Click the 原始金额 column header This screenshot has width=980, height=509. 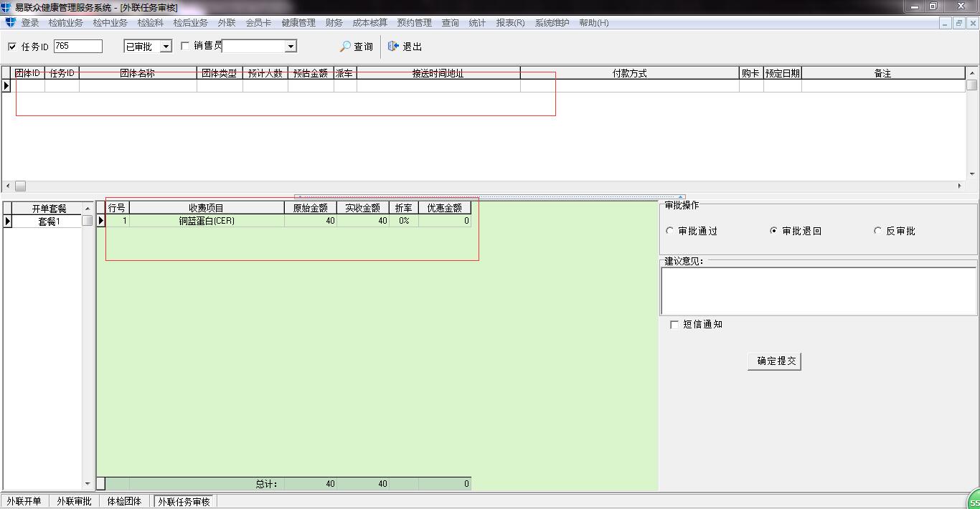pyautogui.click(x=311, y=208)
